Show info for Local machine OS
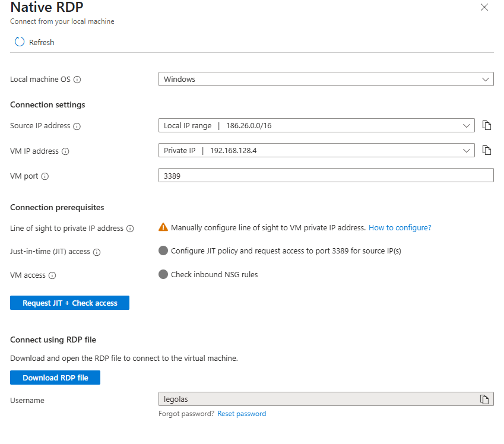The image size is (504, 444). pyautogui.click(x=77, y=80)
